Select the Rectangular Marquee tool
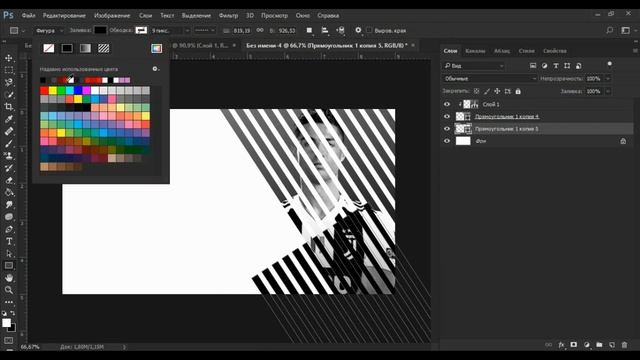 tap(9, 70)
